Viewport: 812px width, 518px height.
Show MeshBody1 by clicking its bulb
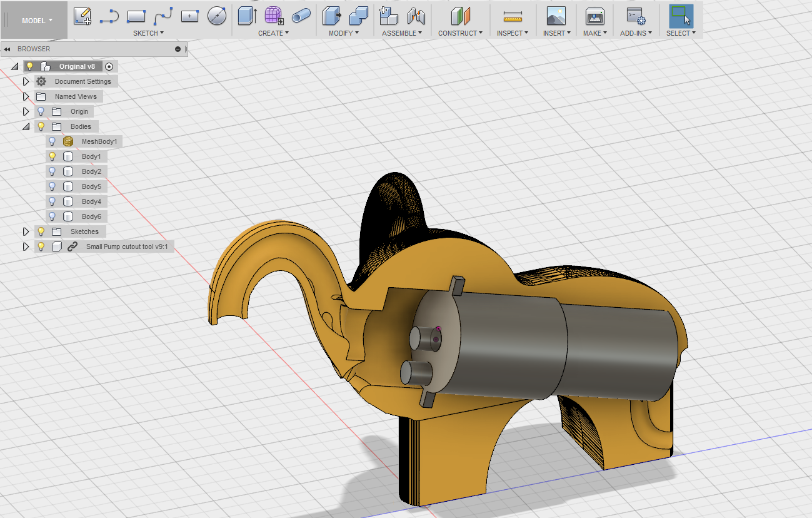coord(53,141)
